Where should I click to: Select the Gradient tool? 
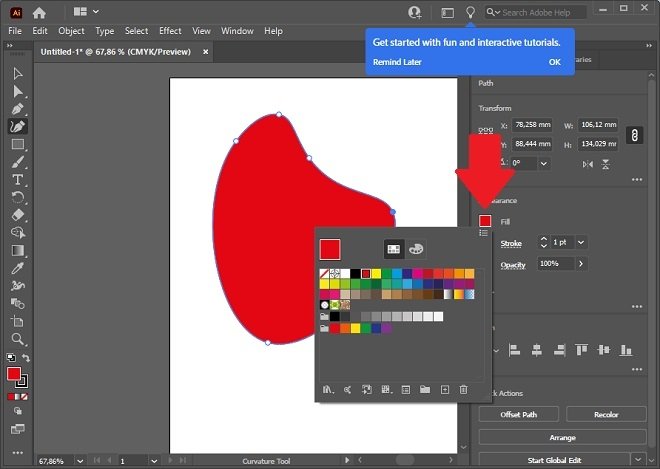pyautogui.click(x=18, y=250)
